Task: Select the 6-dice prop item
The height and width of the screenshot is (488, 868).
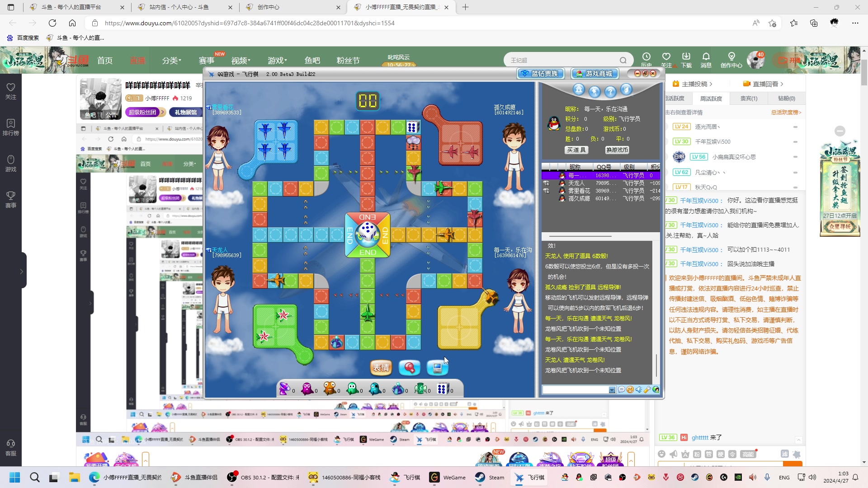Action: [x=443, y=388]
